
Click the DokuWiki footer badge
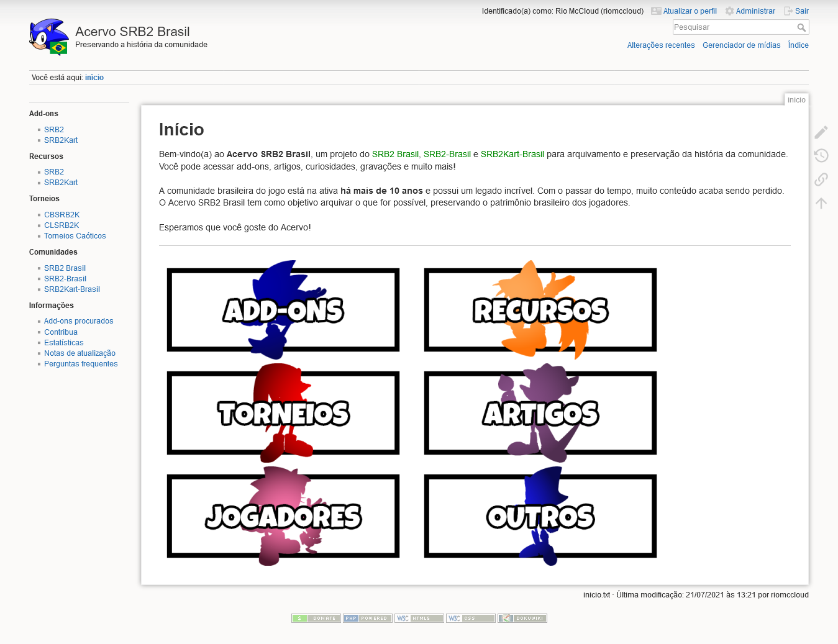pyautogui.click(x=522, y=618)
